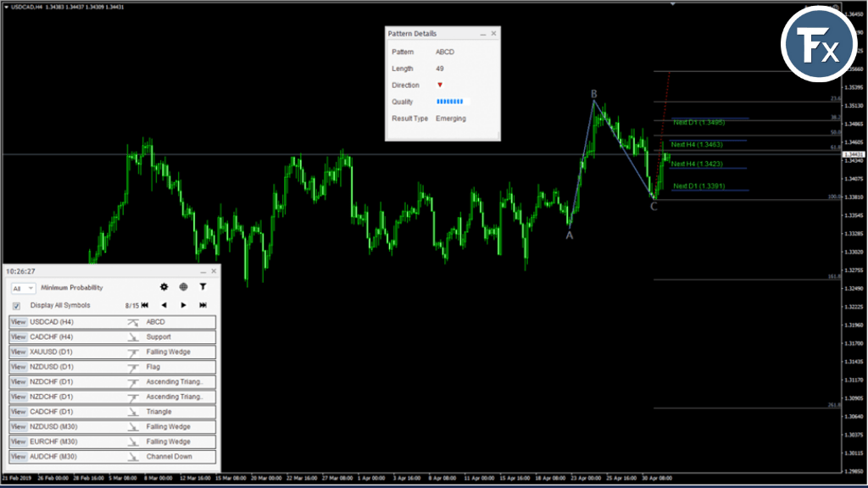The width and height of the screenshot is (868, 488).
Task: Open the scanner settings gear icon
Action: pos(164,287)
